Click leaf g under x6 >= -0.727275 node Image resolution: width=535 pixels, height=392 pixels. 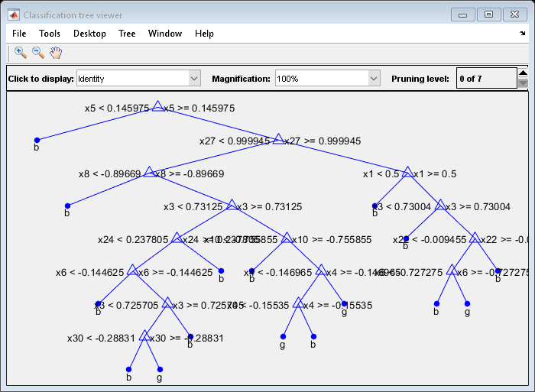(468, 303)
